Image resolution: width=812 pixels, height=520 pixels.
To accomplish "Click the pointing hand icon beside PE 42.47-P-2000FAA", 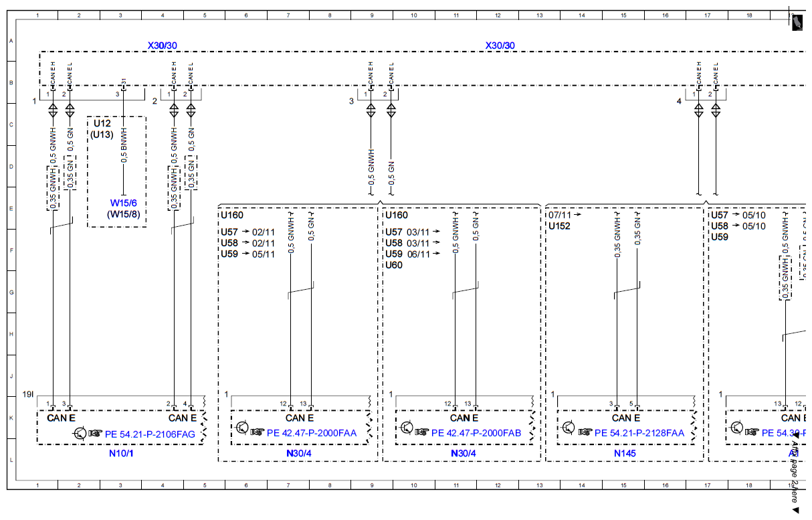I will [x=258, y=433].
